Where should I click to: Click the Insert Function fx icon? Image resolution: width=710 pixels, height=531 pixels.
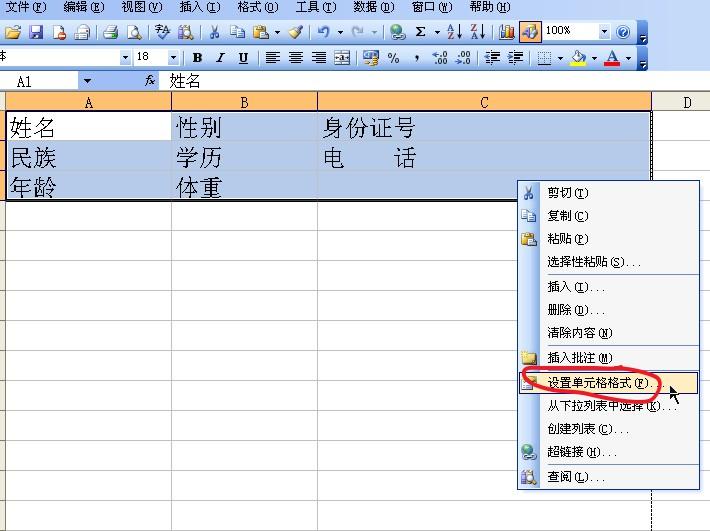point(150,81)
